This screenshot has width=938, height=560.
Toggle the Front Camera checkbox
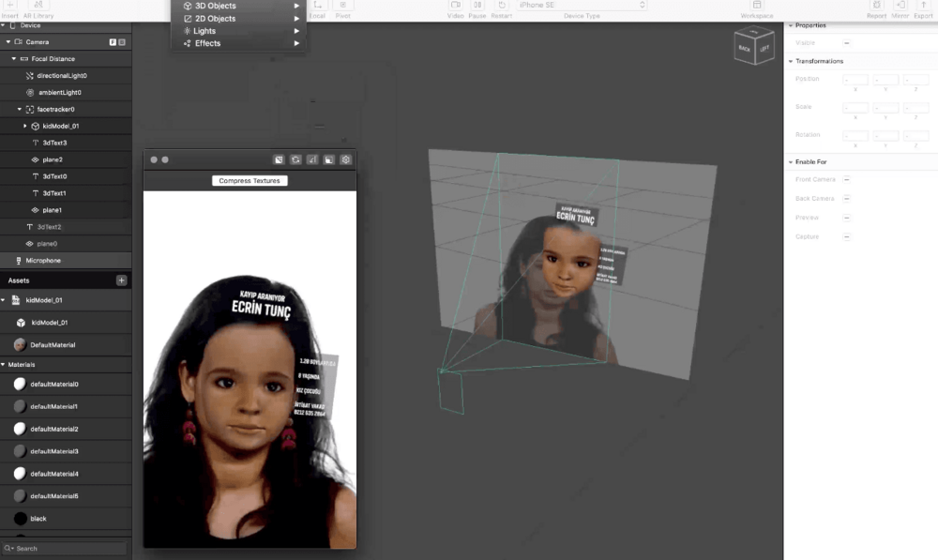(846, 179)
